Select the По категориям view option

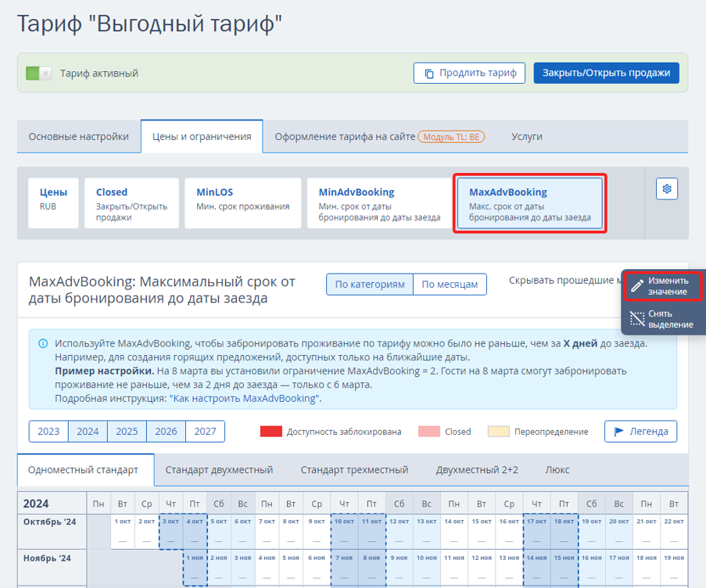pyautogui.click(x=370, y=284)
